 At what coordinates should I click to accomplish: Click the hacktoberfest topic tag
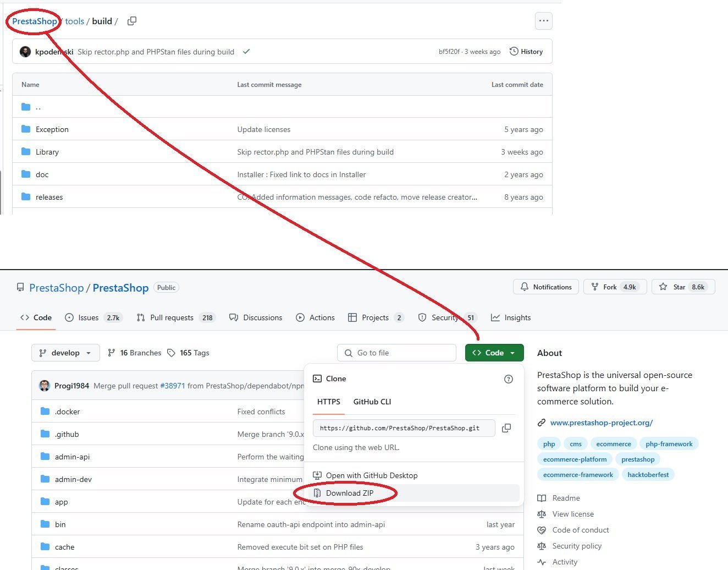648,475
